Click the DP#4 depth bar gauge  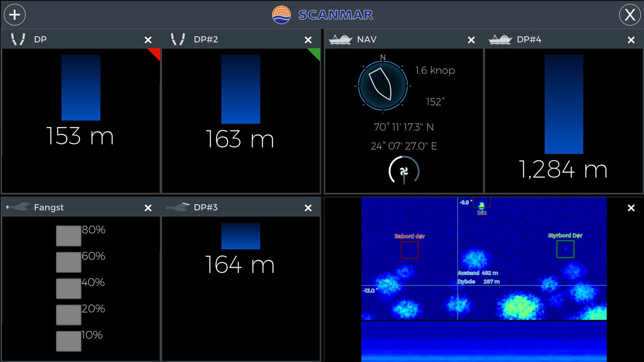tap(563, 104)
